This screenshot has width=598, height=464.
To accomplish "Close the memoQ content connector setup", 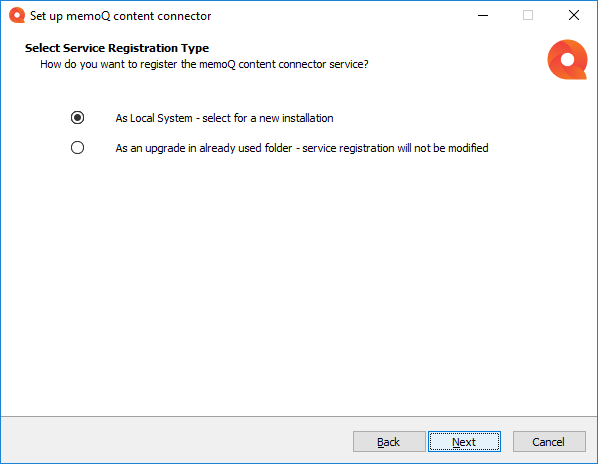I will pyautogui.click(x=574, y=15).
